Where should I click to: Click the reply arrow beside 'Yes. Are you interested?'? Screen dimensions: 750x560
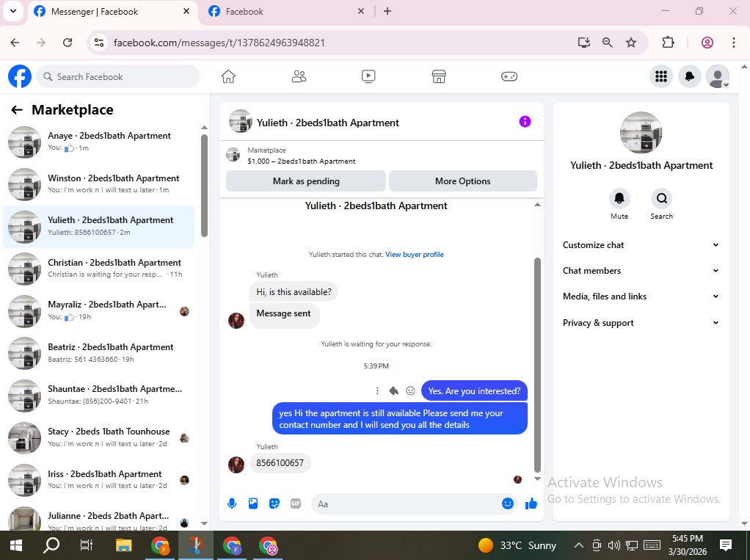pos(393,390)
